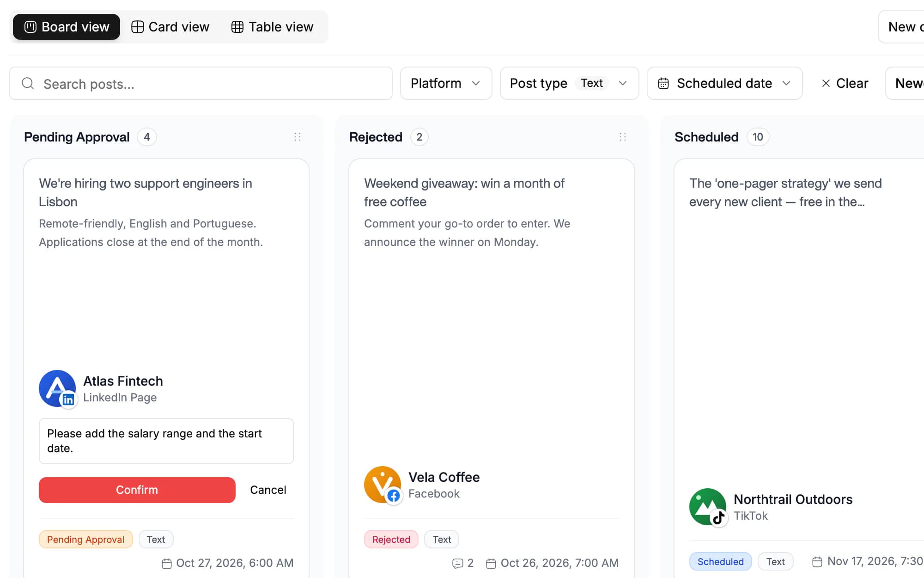Confirm the rejection feedback
924x578 pixels.
click(137, 490)
